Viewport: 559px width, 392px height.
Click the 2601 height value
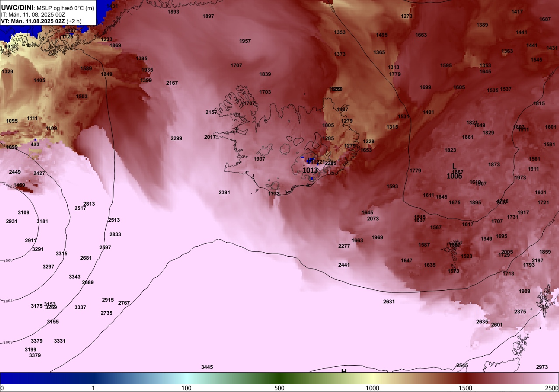tap(497, 325)
